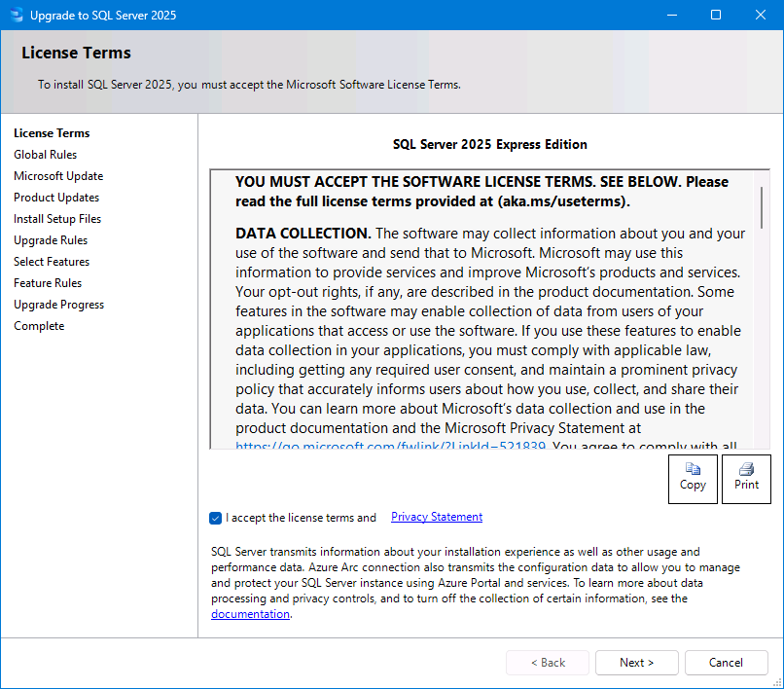The height and width of the screenshot is (689, 784).
Task: Maximize the setup wizard window
Action: [716, 15]
